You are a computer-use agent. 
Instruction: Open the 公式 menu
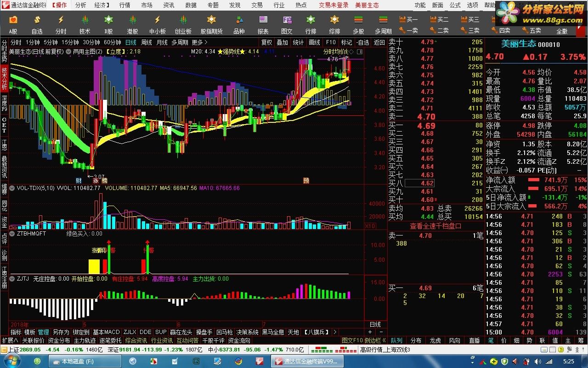(x=455, y=5)
